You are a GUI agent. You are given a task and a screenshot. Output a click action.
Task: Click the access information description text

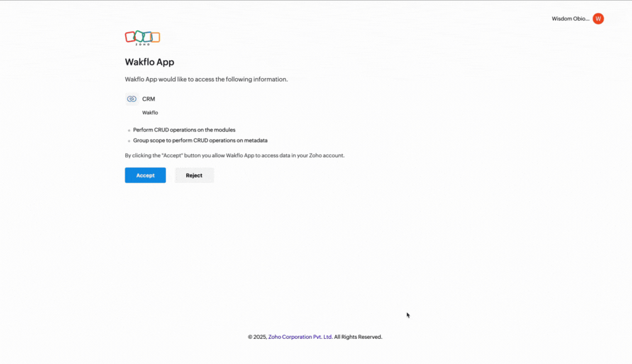pos(206,79)
